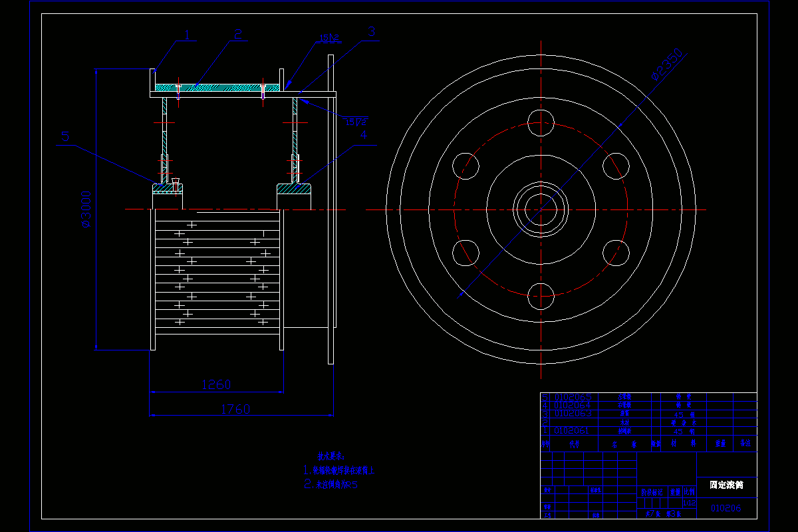Image resolution: width=798 pixels, height=532 pixels.
Task: Click part code 0102064 in parts list
Action: coord(573,405)
